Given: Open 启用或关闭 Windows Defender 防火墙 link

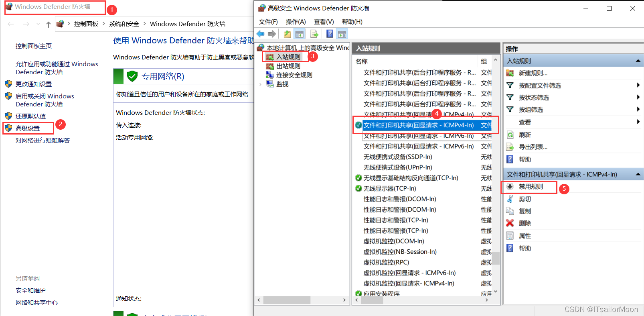Looking at the screenshot, I should tap(45, 100).
